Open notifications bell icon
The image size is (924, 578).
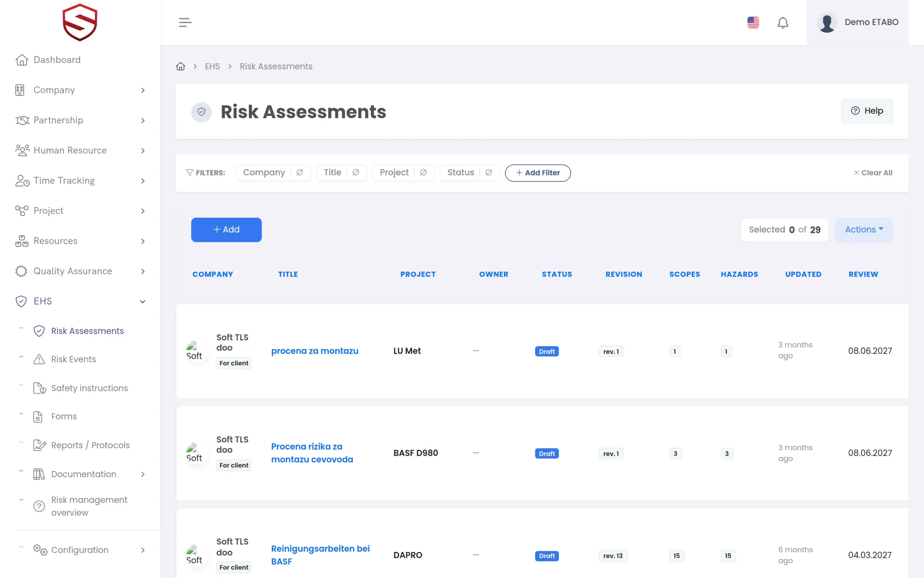click(783, 22)
